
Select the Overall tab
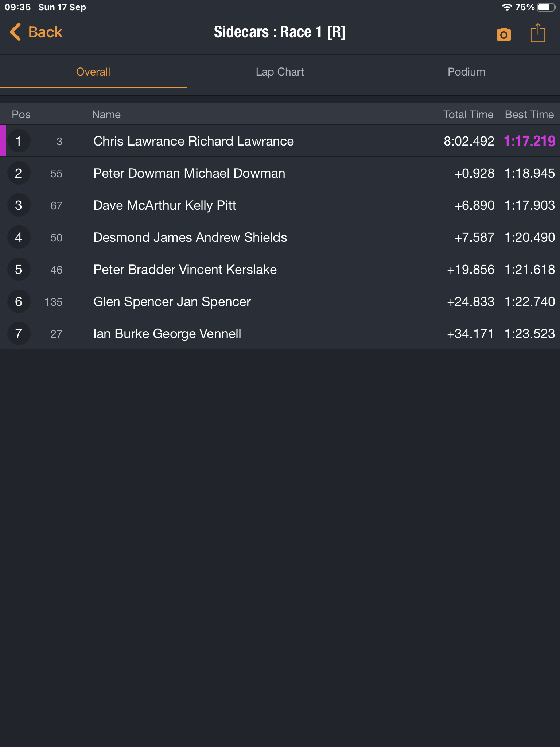(93, 72)
